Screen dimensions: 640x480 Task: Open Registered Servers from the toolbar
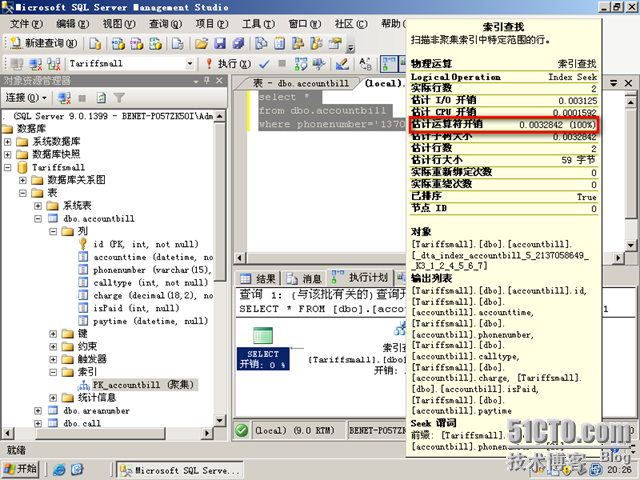(261, 43)
